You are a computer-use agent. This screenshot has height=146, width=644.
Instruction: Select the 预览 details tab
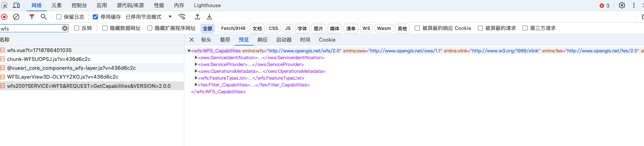point(244,40)
